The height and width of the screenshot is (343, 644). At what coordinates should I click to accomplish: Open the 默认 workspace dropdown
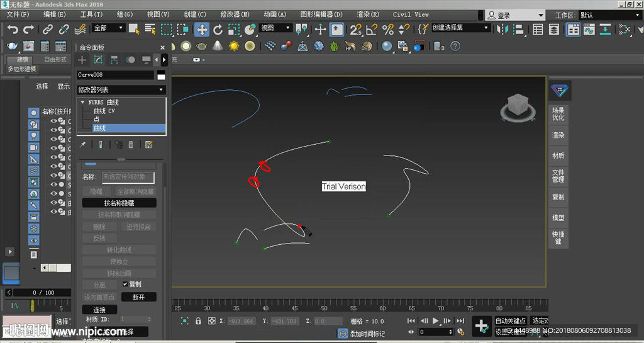coord(609,15)
